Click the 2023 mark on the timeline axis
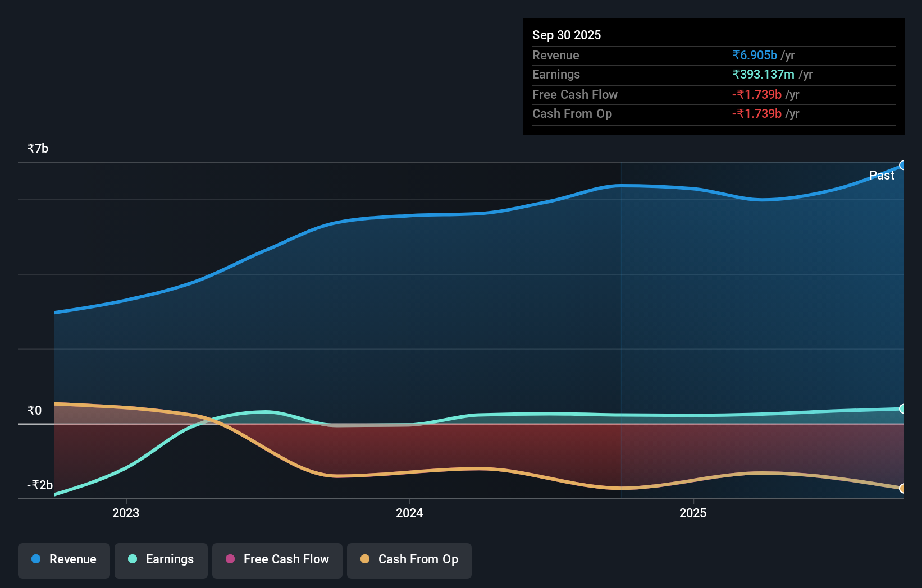Viewport: 922px width, 588px height. click(x=126, y=513)
